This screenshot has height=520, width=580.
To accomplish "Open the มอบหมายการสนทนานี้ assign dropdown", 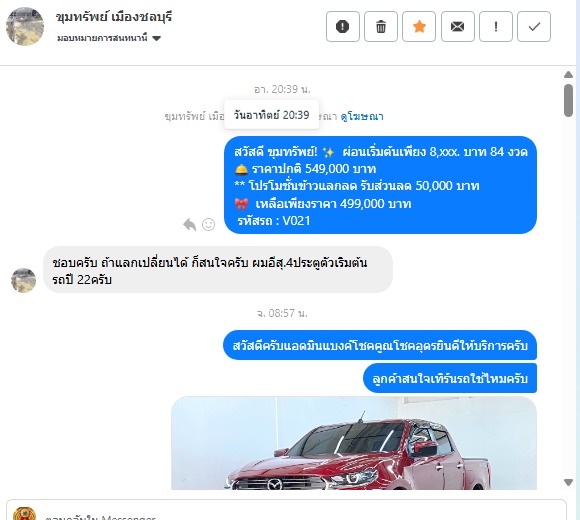I will pyautogui.click(x=109, y=38).
